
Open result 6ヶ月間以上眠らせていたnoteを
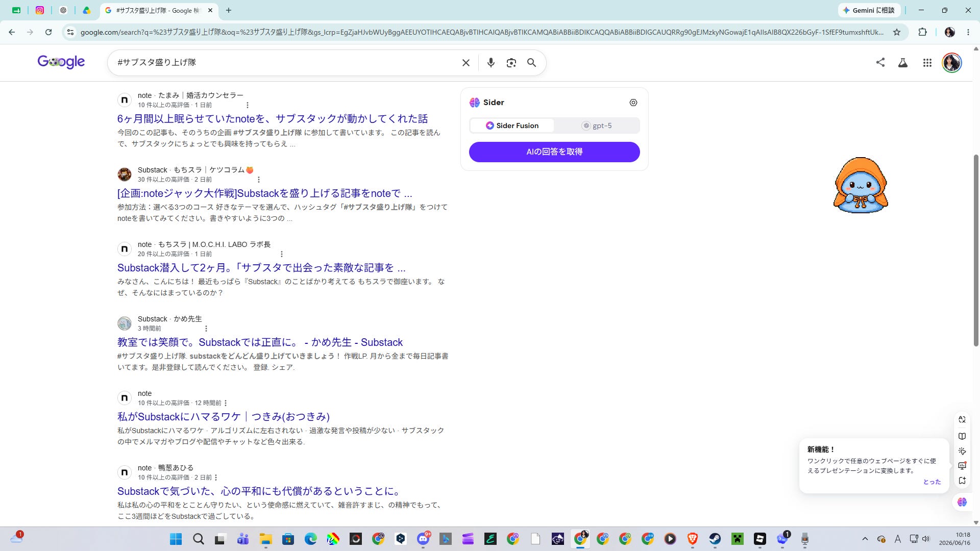click(273, 119)
